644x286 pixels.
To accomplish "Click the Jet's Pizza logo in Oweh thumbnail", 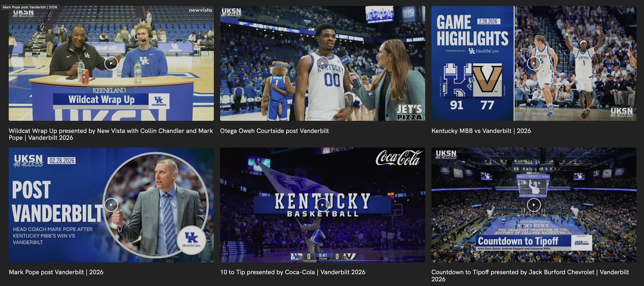I will click(409, 112).
